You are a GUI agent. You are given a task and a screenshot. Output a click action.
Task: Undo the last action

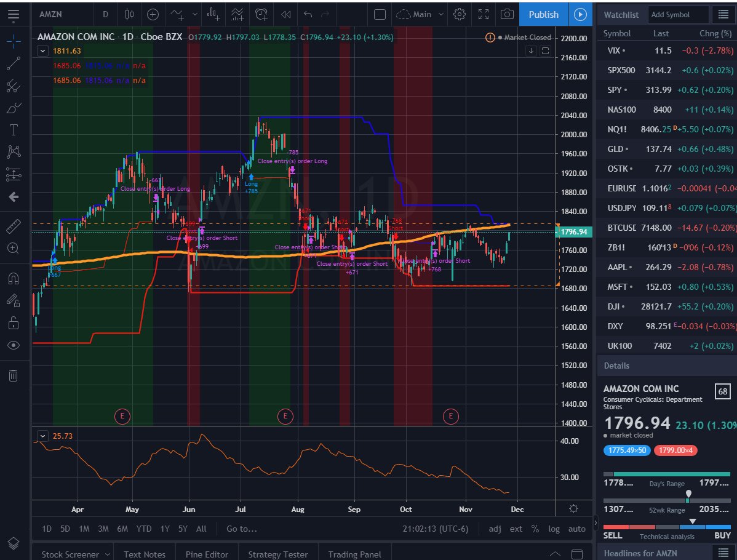(308, 15)
